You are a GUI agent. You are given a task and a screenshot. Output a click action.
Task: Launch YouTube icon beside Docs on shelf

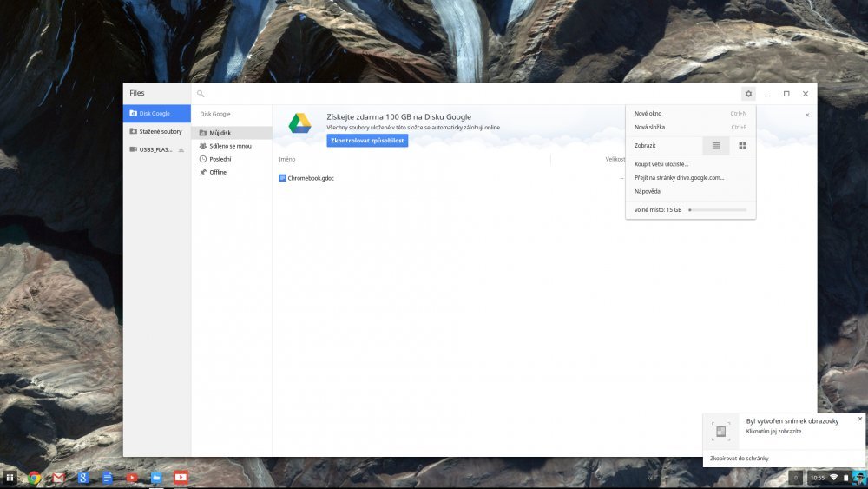click(132, 478)
